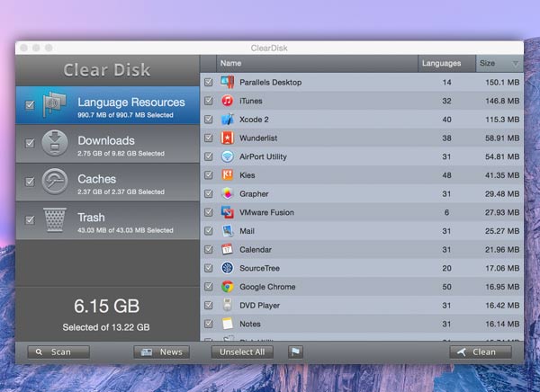The height and width of the screenshot is (392, 540).
Task: Click the Notes app icon
Action: [228, 324]
